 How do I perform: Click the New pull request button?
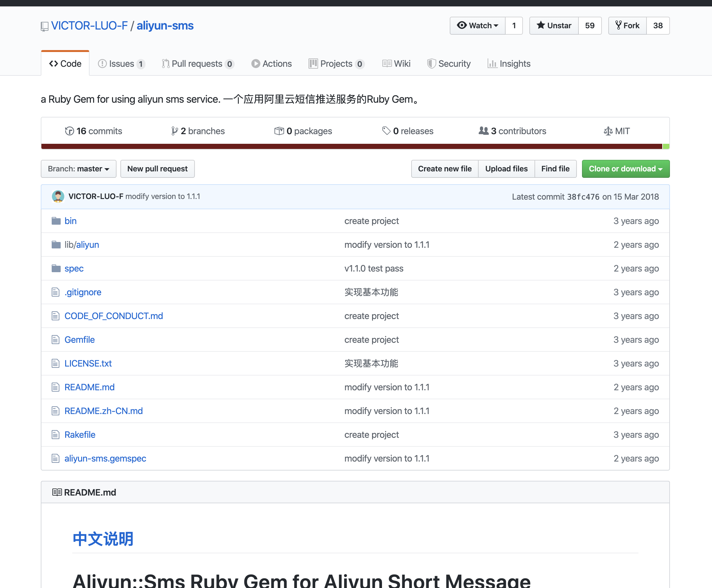(157, 169)
